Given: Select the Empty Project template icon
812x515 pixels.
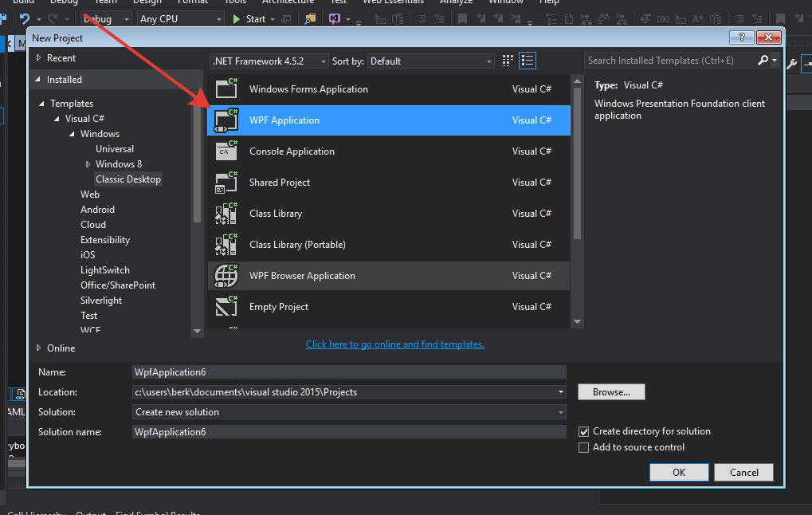Looking at the screenshot, I should [x=226, y=306].
